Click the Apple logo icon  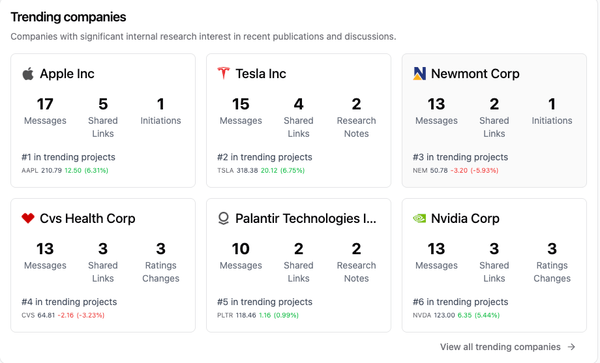pos(28,73)
